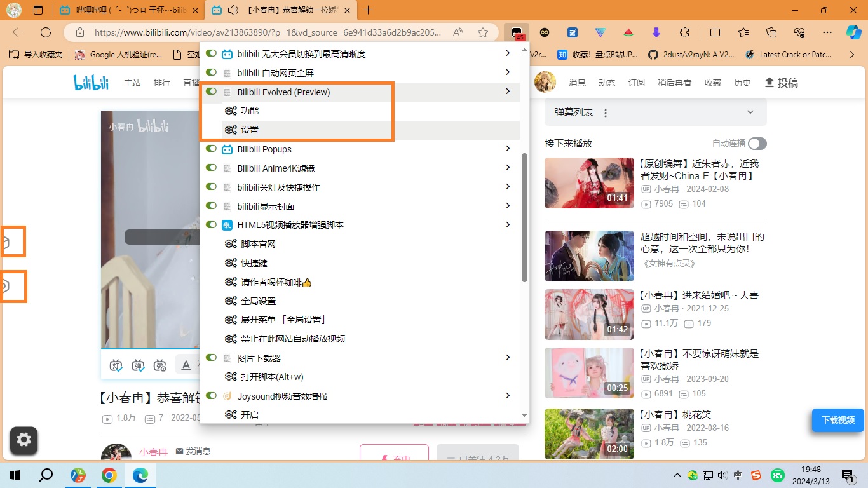Click the dark gear settings button at bottom-left
This screenshot has width=868, height=488.
[24, 440]
